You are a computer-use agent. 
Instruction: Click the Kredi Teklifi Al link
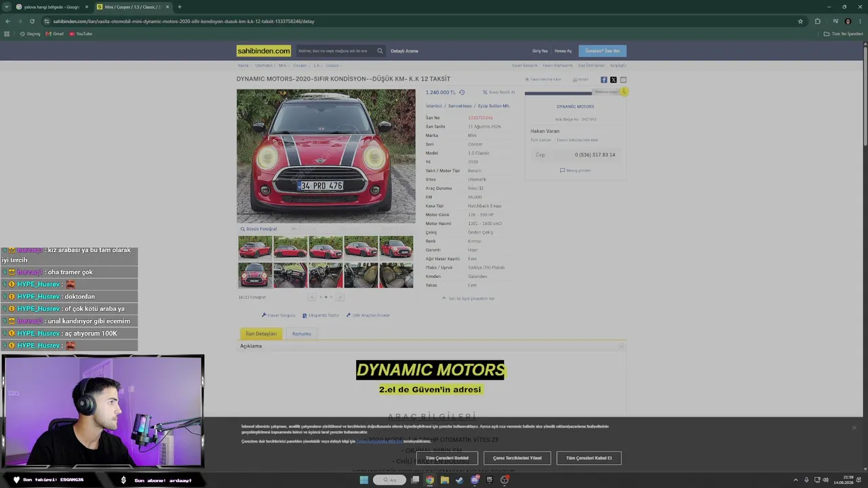click(499, 92)
